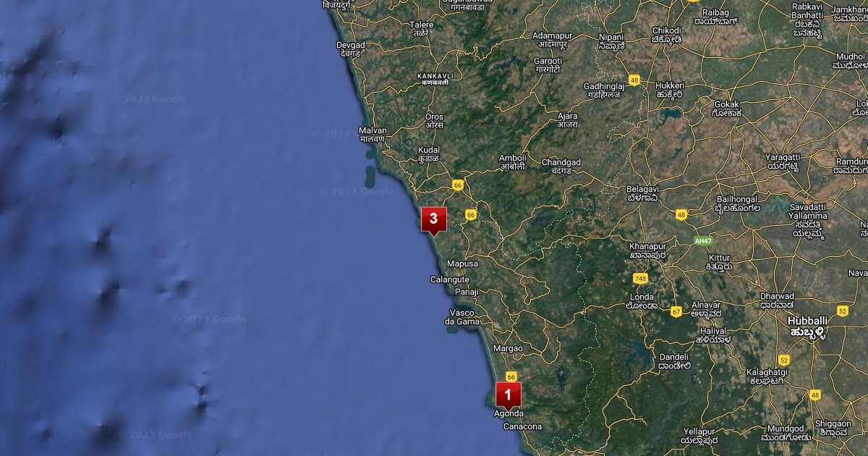This screenshot has width=868, height=456.
Task: Click the Londa label
Action: [642, 301]
